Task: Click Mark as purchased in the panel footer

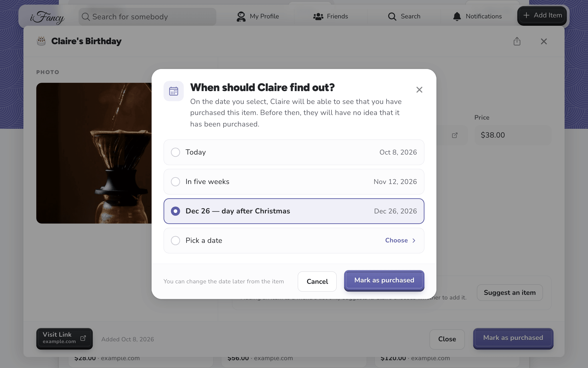Action: (513, 338)
